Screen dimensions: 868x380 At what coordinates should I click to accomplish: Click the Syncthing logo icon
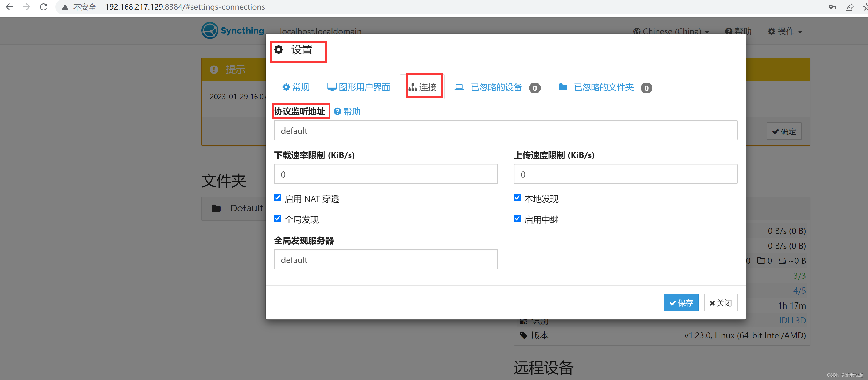210,31
